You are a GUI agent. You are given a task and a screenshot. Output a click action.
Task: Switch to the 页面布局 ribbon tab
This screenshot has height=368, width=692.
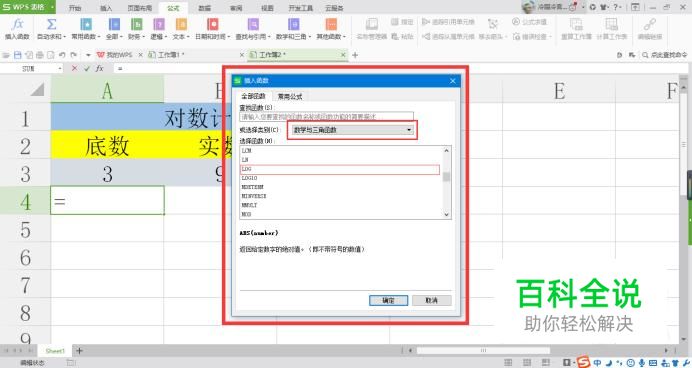pyautogui.click(x=139, y=8)
